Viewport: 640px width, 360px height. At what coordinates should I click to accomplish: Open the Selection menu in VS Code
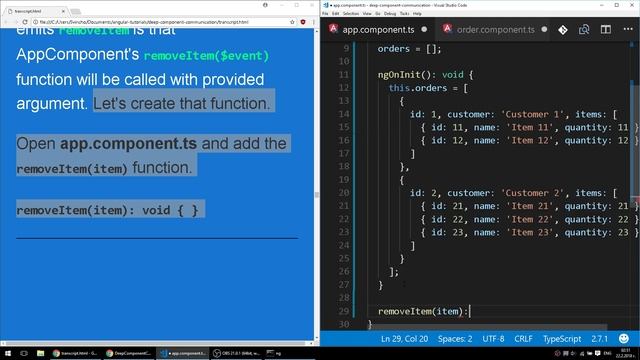click(x=351, y=13)
